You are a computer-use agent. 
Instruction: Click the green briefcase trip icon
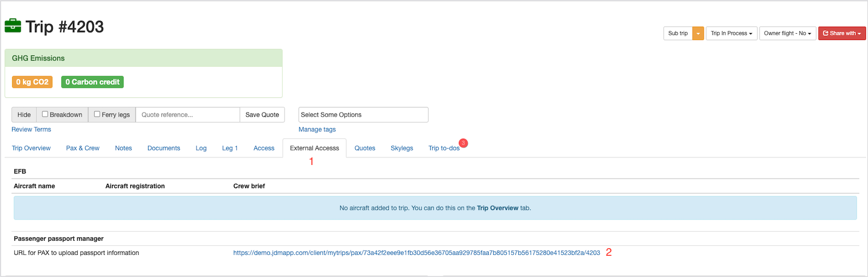(13, 26)
